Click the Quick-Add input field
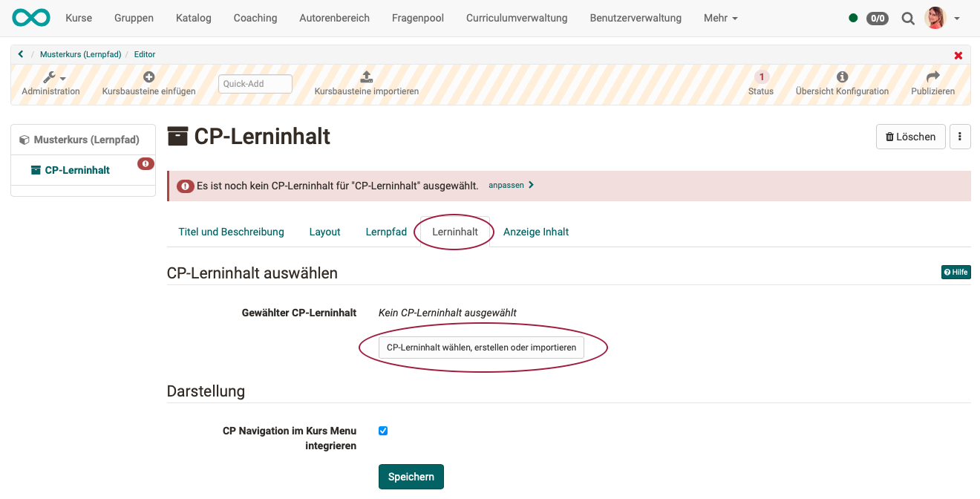Image resolution: width=980 pixels, height=499 pixels. [x=255, y=83]
